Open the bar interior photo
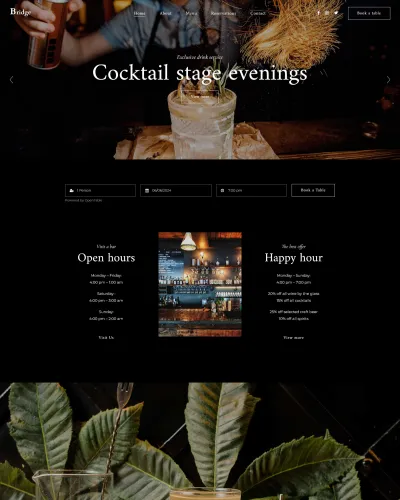 (x=200, y=284)
